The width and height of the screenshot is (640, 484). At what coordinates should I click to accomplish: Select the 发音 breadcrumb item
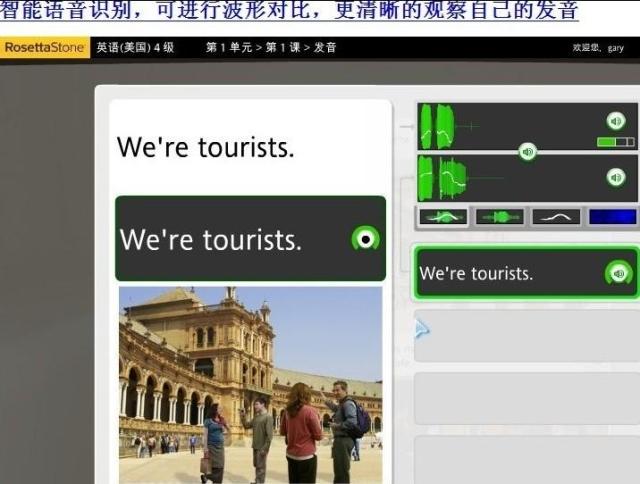[x=325, y=47]
